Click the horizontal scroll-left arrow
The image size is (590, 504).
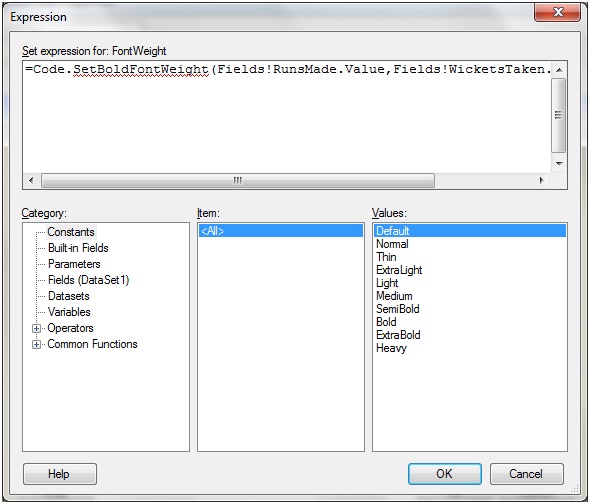click(31, 180)
